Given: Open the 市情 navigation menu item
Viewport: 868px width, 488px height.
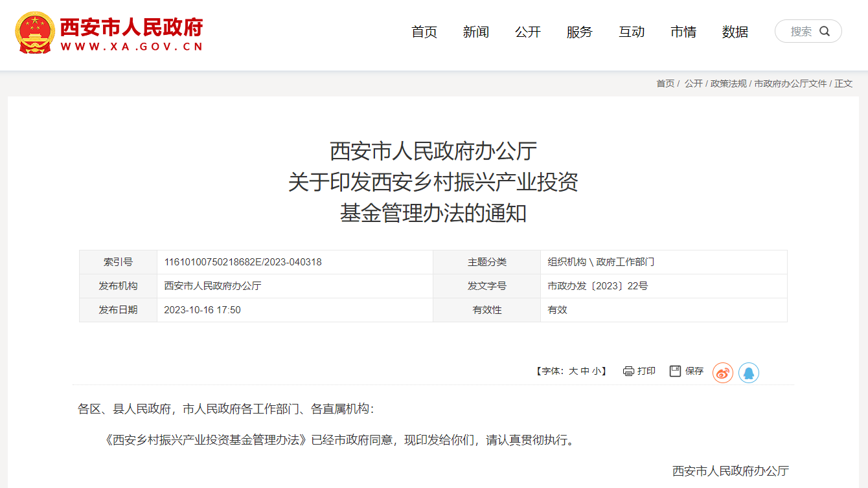Looking at the screenshot, I should point(683,32).
